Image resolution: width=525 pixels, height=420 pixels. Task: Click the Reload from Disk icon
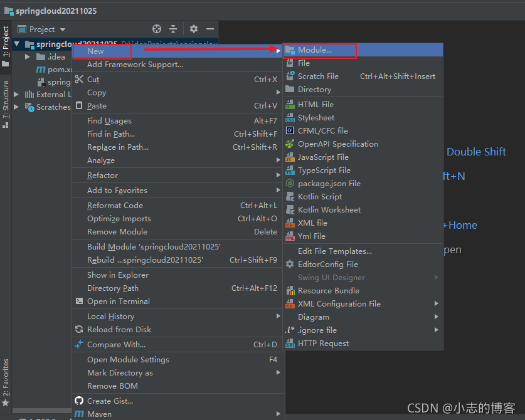pos(79,329)
